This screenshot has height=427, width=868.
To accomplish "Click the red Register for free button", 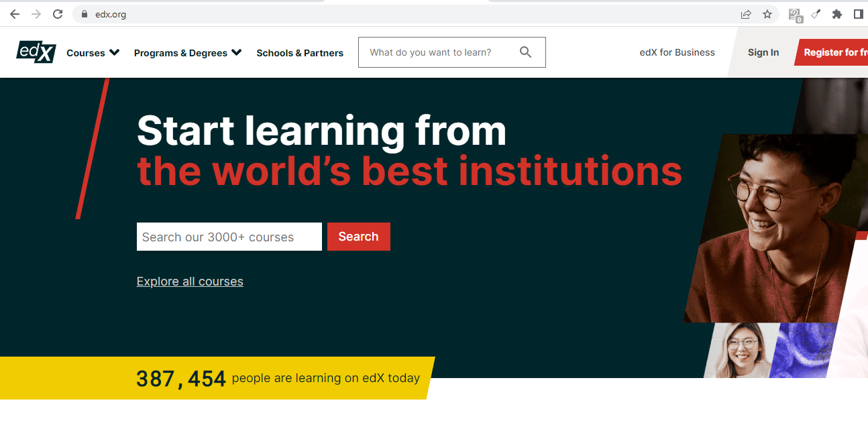I will 832,52.
